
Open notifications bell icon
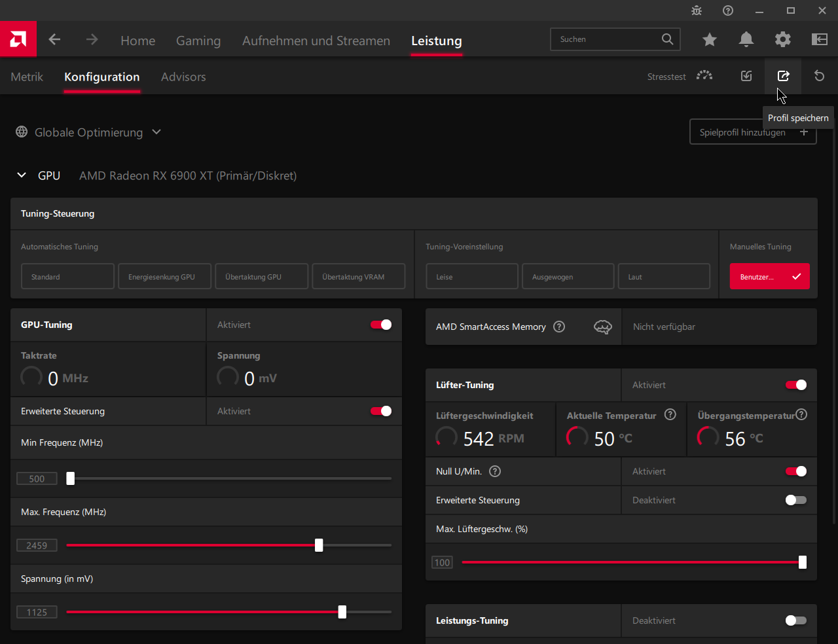(746, 40)
